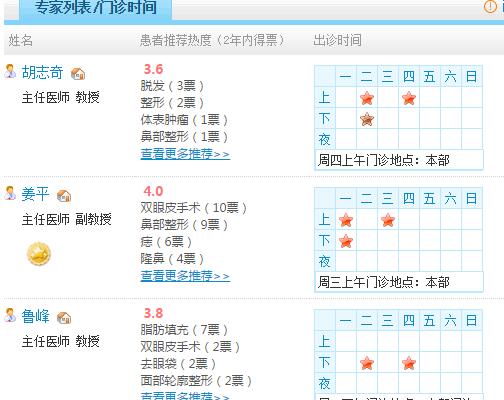Select 姜平's Wednesday morning star slot
The height and width of the screenshot is (400, 504).
[388, 220]
